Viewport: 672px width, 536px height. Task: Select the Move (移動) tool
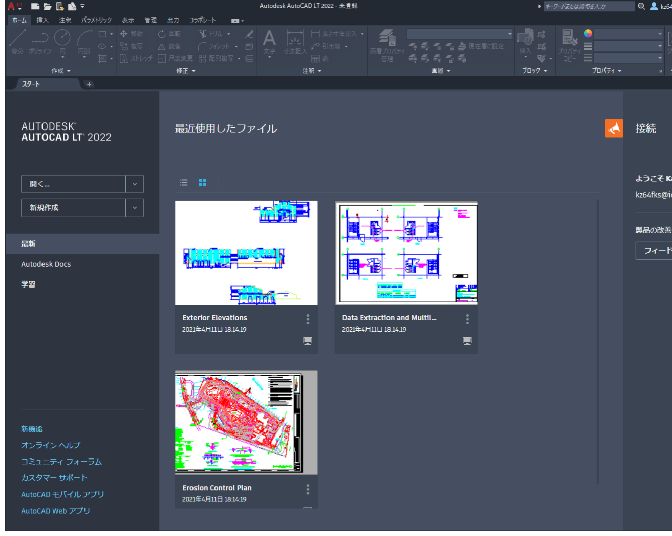click(x=132, y=33)
